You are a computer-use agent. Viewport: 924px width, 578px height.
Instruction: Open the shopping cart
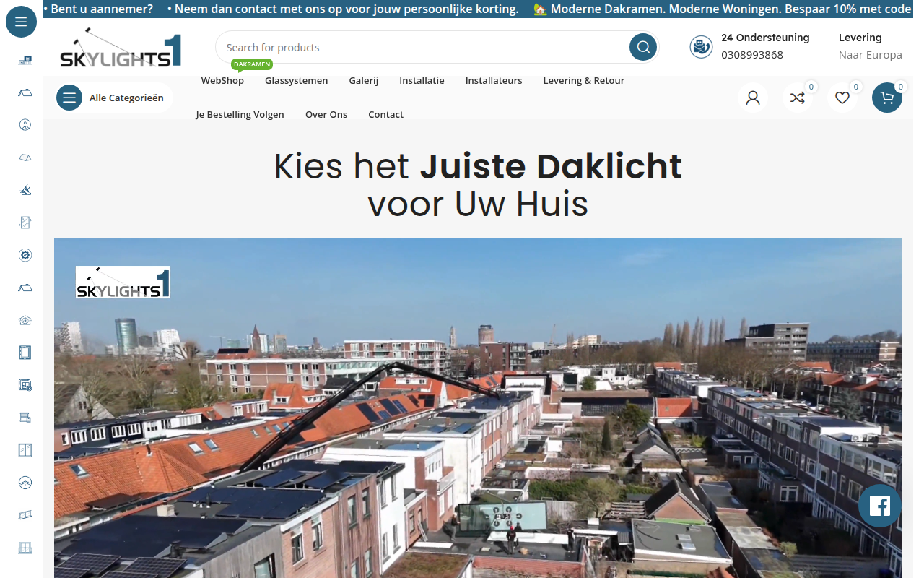tap(887, 98)
